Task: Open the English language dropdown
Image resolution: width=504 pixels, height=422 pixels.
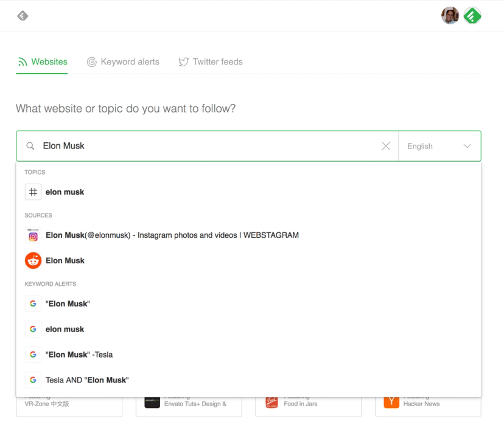Action: click(439, 146)
